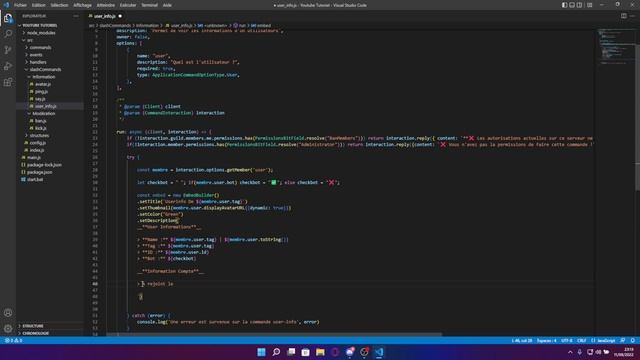Split the editor to the right
This screenshot has height=360, width=640.
(x=624, y=16)
